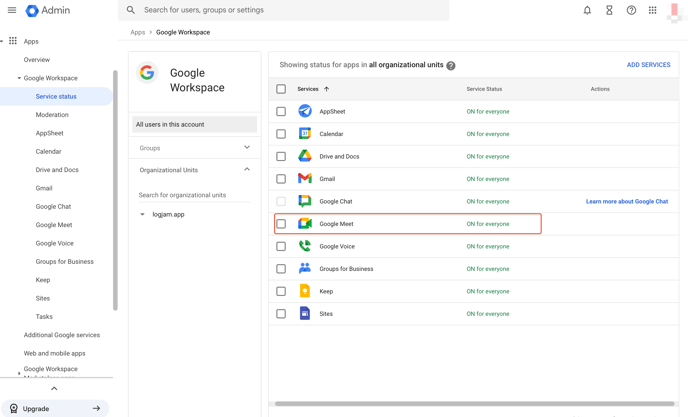Open Learn more about Google Chat
This screenshot has width=688, height=417.
627,201
